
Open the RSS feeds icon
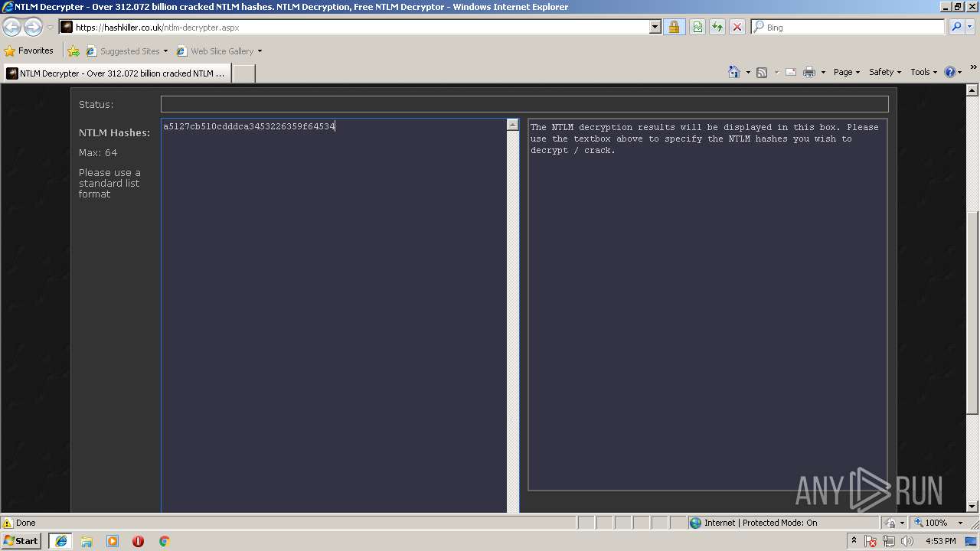pyautogui.click(x=762, y=72)
